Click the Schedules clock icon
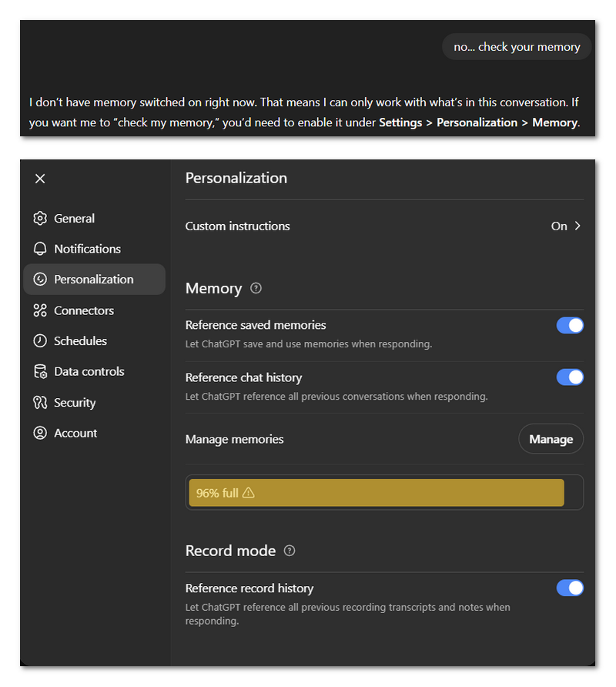Image resolution: width=616 pixels, height=687 pixels. pos(40,341)
